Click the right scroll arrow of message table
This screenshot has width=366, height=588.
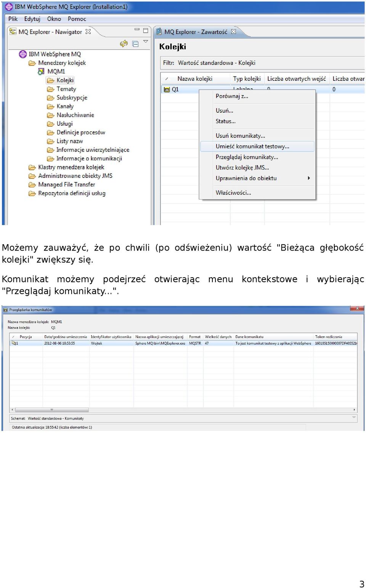(x=355, y=410)
